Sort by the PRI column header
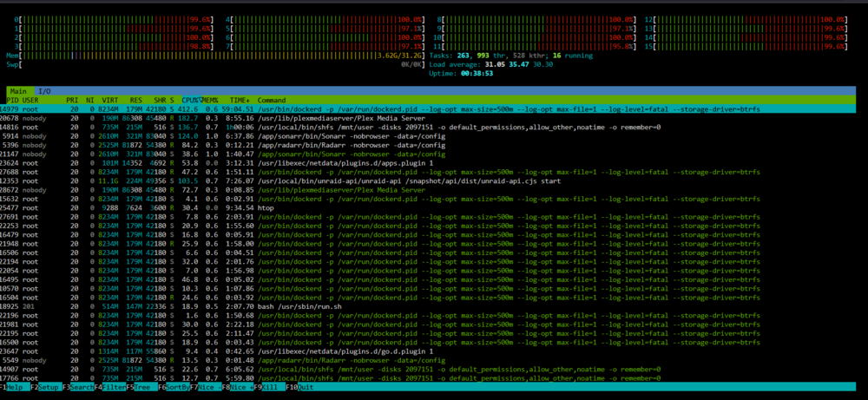This screenshot has width=868, height=400. click(72, 100)
